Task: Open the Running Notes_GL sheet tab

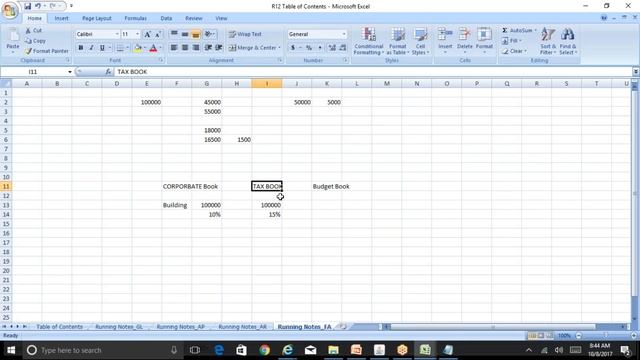Action: pyautogui.click(x=119, y=327)
